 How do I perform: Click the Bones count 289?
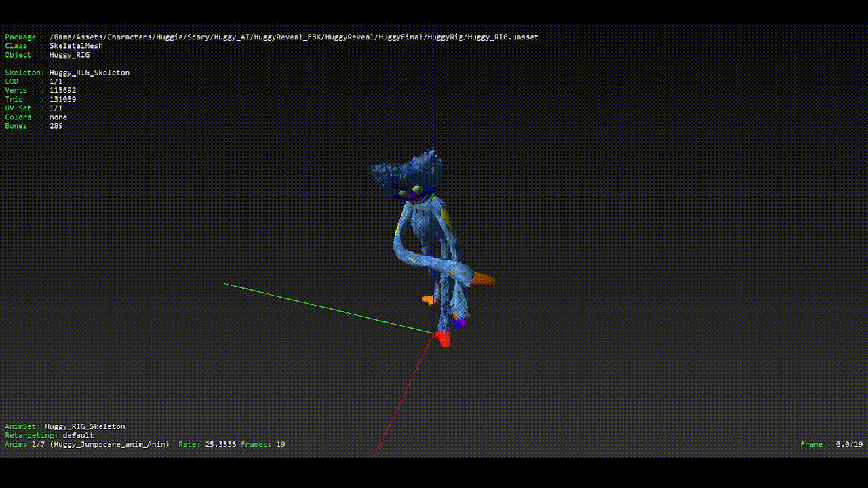pyautogui.click(x=56, y=125)
